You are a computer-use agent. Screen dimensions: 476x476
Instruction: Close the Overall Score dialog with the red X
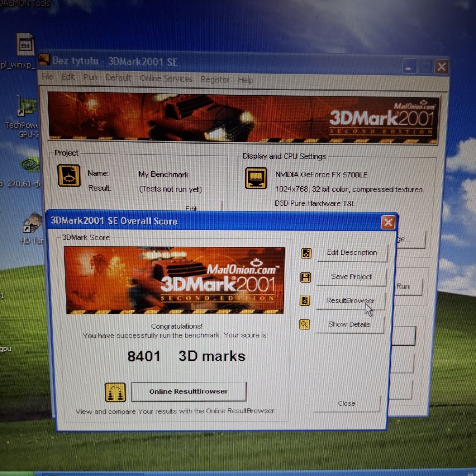pyautogui.click(x=388, y=222)
